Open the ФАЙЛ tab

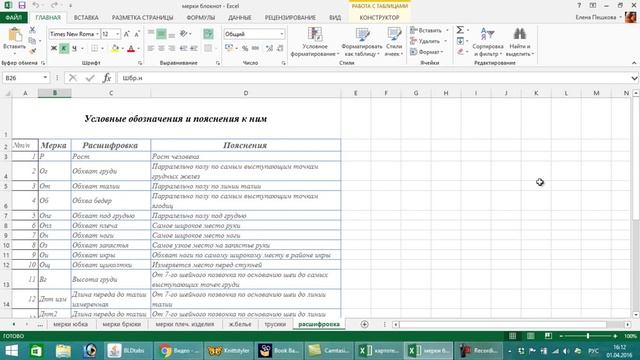(x=13, y=18)
